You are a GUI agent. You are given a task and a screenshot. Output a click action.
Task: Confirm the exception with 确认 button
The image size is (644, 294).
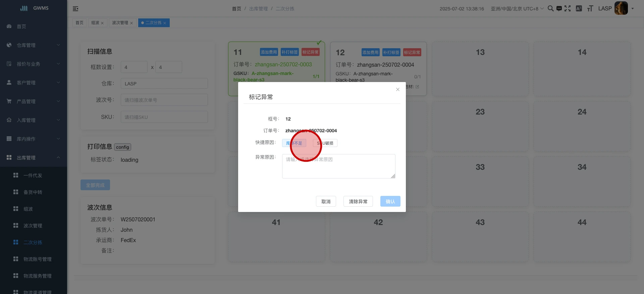point(390,202)
